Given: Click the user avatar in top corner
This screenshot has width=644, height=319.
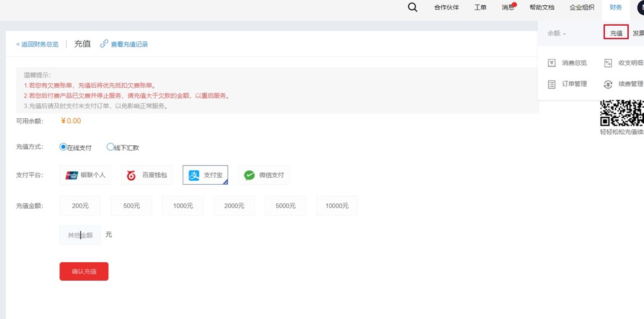Looking at the screenshot, I should 641,7.
